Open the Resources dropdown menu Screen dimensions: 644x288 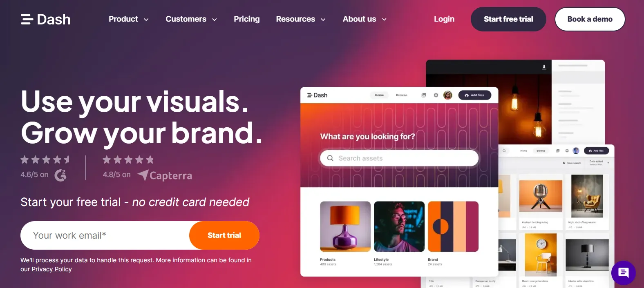click(x=301, y=19)
